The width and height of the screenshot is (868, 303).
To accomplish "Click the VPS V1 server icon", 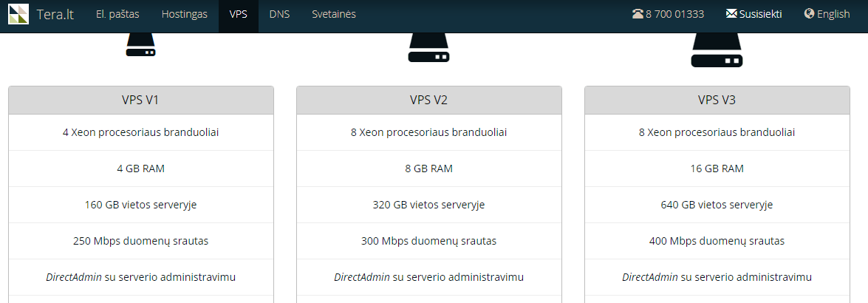I will pyautogui.click(x=140, y=45).
